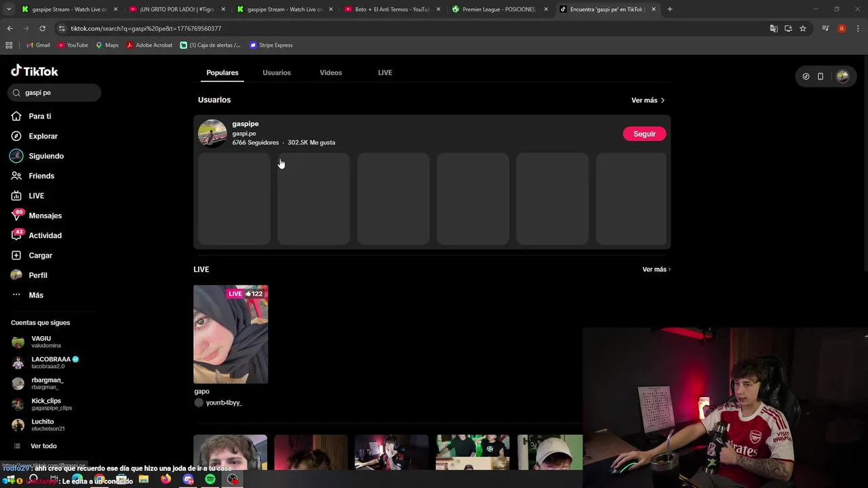This screenshot has height=488, width=868.
Task: Close the active TikTok browser tab
Action: [654, 9]
